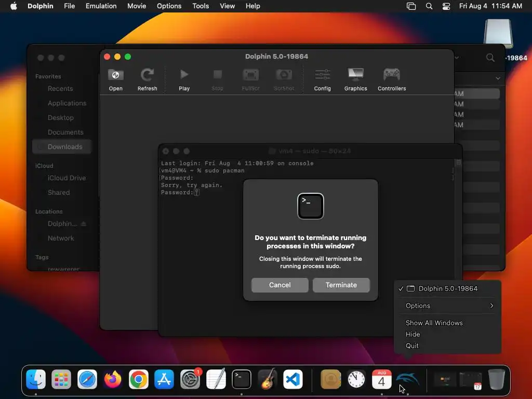Click the Dolphin emulator dock icon
Image resolution: width=532 pixels, height=399 pixels.
[x=407, y=379]
